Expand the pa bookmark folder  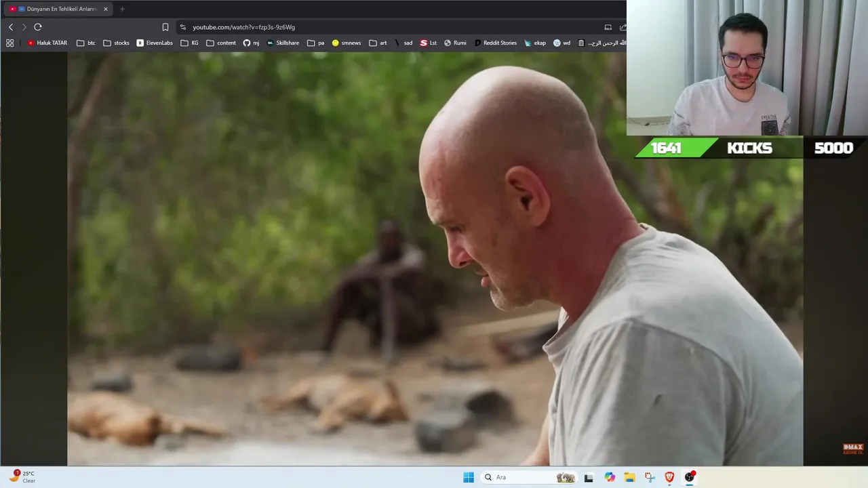click(315, 43)
